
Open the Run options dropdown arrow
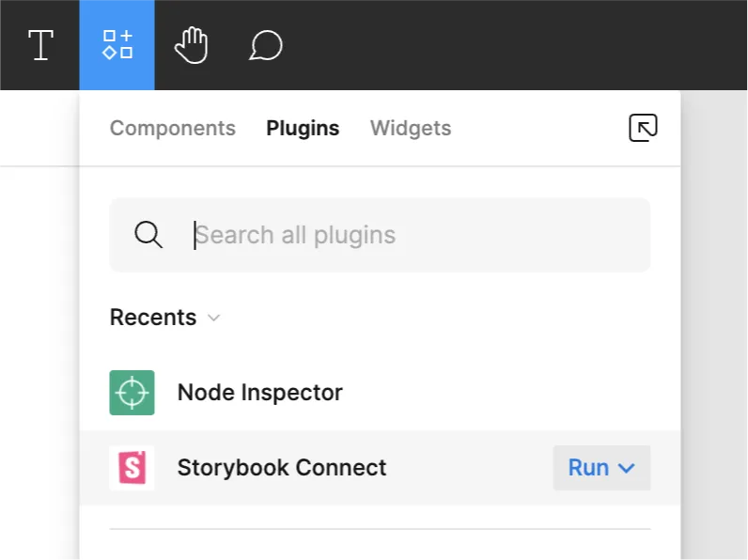pos(628,468)
